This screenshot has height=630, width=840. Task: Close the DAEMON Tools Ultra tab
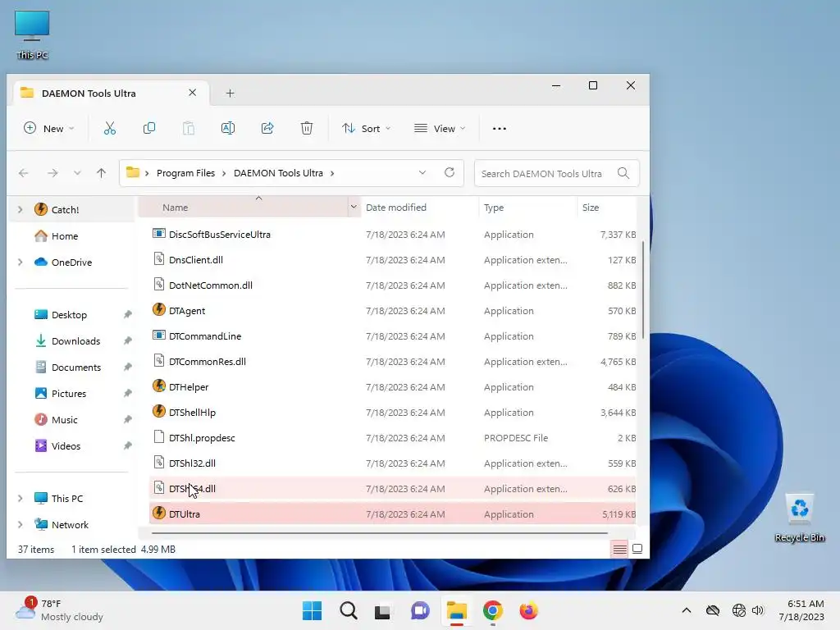tap(192, 93)
